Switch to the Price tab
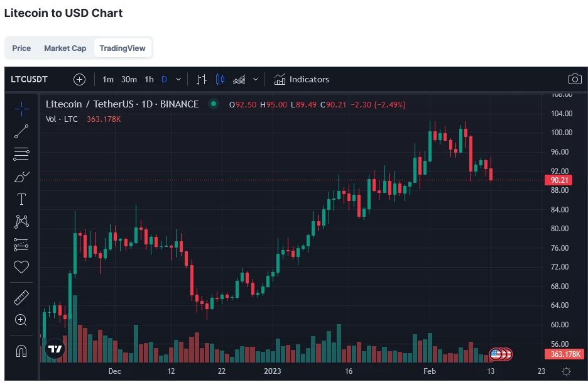 tap(21, 48)
